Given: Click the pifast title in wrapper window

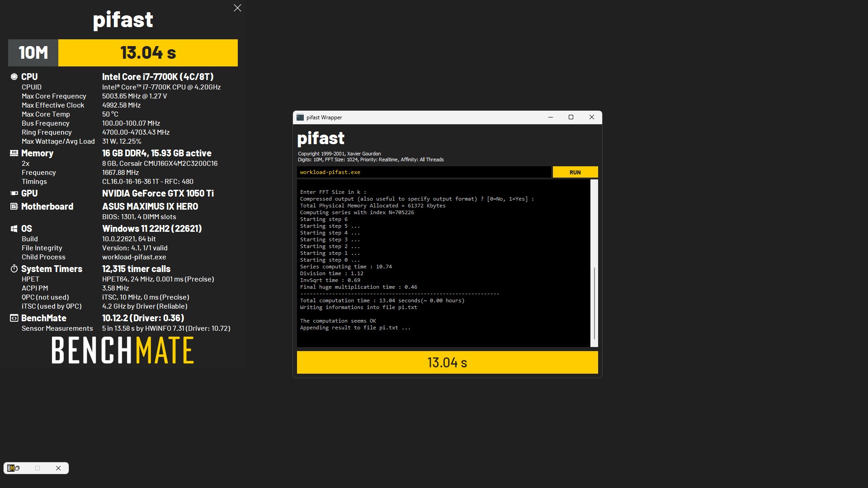Looking at the screenshot, I should pyautogui.click(x=321, y=138).
